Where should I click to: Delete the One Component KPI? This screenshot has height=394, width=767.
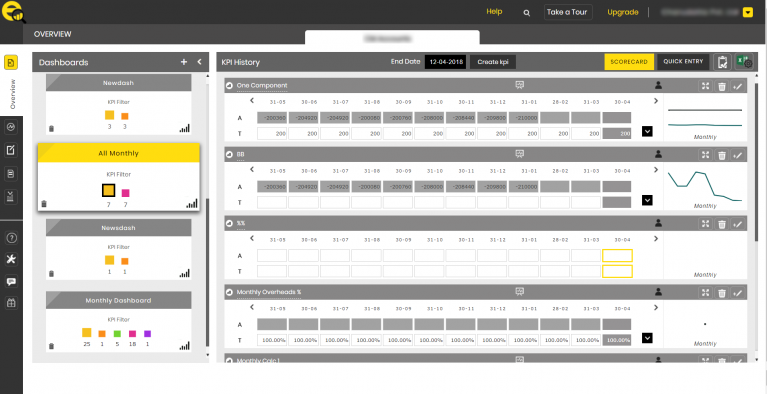coord(722,86)
